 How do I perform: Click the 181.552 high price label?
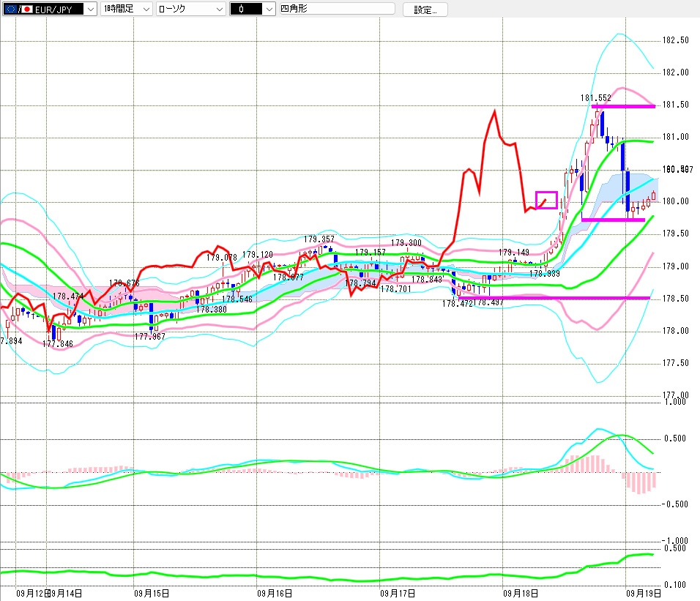click(595, 97)
